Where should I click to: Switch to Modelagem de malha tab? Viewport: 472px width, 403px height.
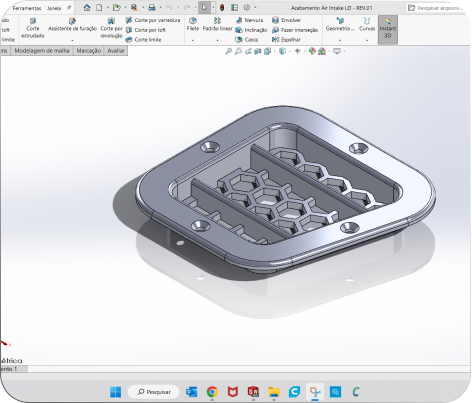click(x=42, y=51)
